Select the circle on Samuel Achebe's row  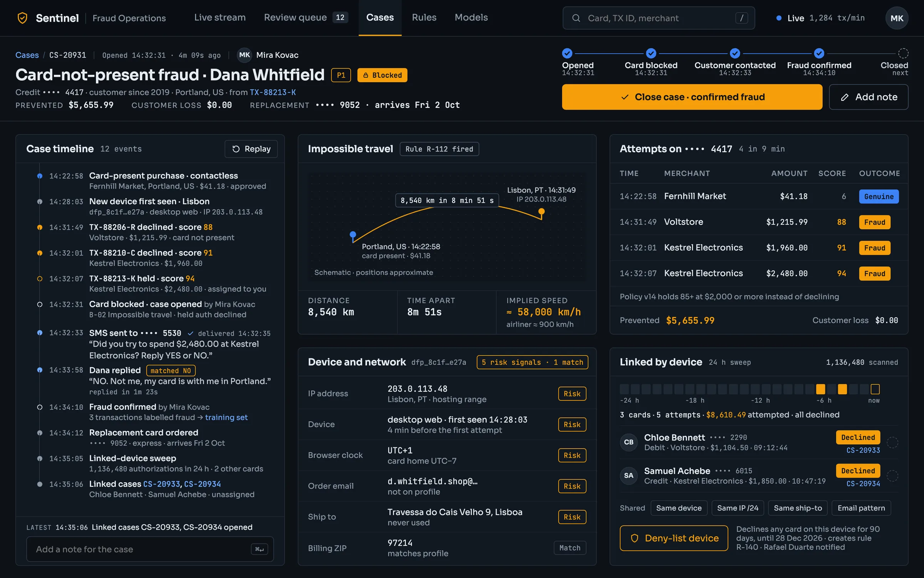[x=892, y=476]
